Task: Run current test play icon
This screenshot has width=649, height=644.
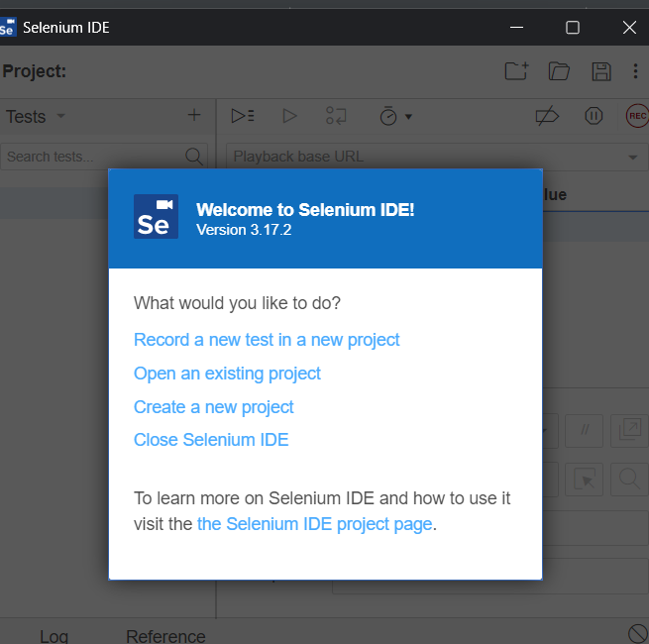Action: 289,116
